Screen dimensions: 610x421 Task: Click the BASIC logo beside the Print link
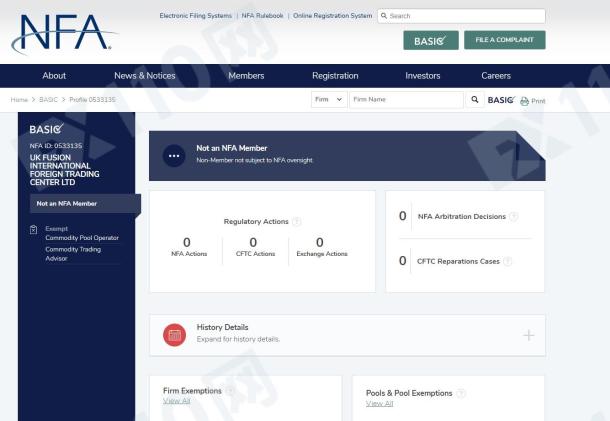501,100
